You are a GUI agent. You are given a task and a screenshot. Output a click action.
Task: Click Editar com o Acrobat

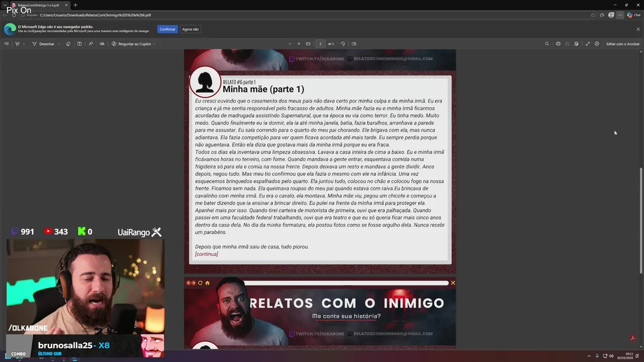click(x=623, y=44)
